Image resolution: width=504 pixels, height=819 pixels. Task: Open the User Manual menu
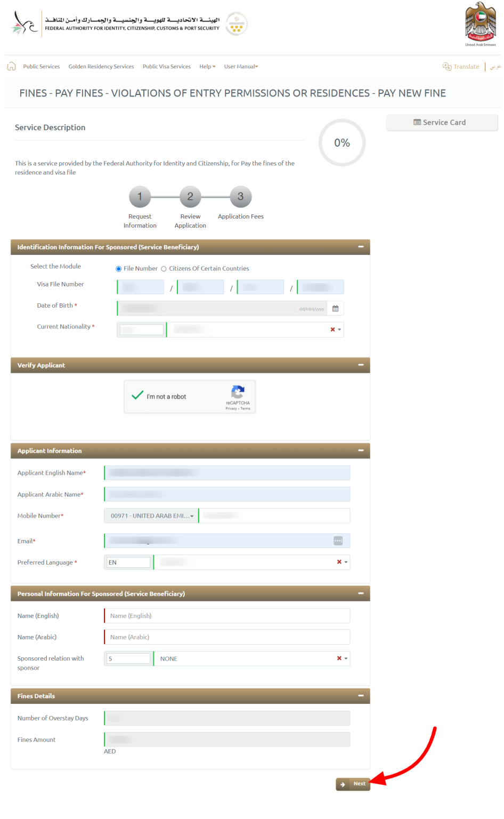point(240,66)
